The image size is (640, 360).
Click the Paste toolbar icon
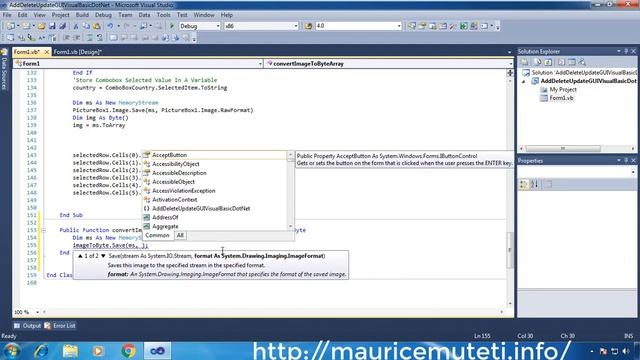click(x=97, y=26)
